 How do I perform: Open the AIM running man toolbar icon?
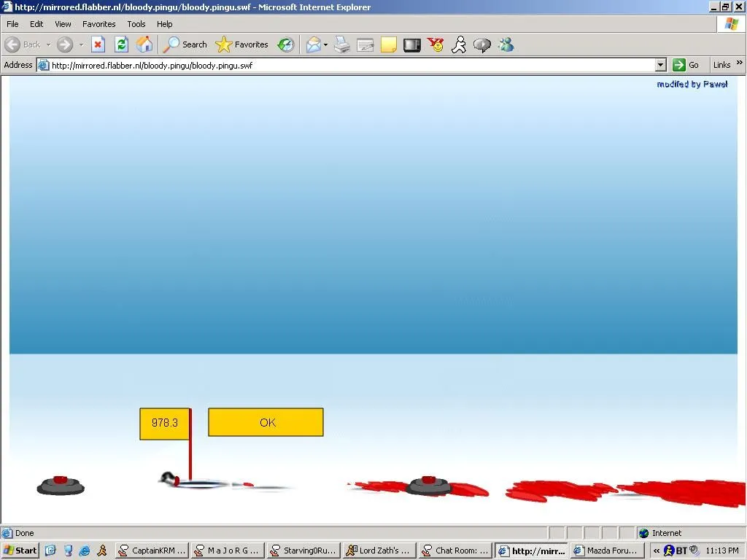[x=458, y=44]
